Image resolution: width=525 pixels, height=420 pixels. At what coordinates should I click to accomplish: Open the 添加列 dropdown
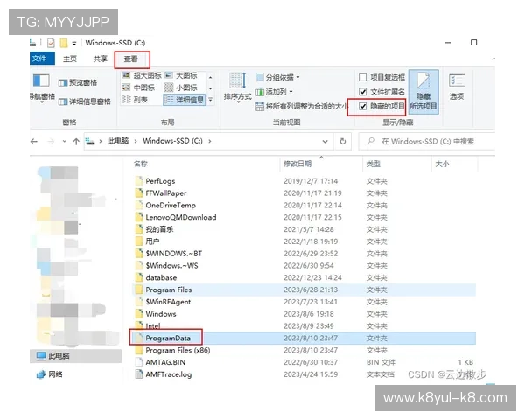click(x=274, y=92)
